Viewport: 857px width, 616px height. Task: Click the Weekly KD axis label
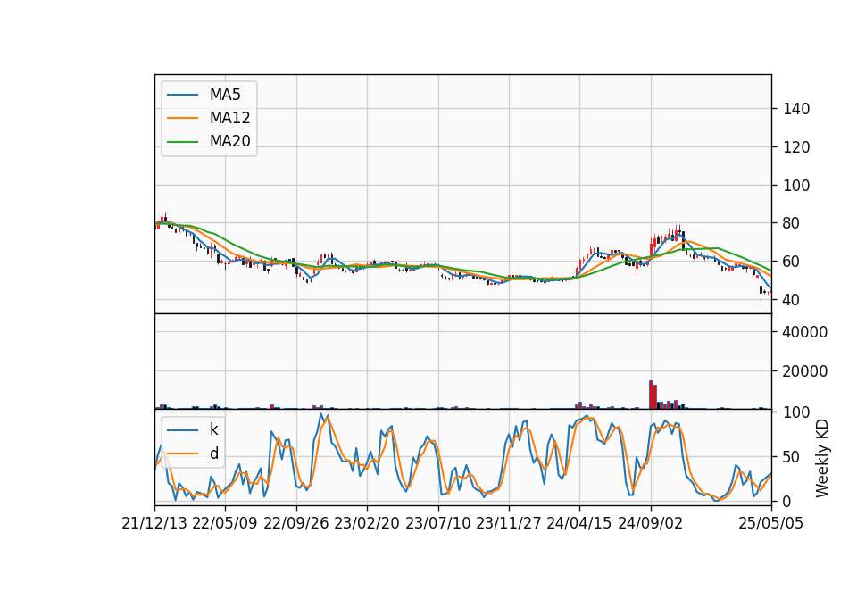pyautogui.click(x=822, y=458)
